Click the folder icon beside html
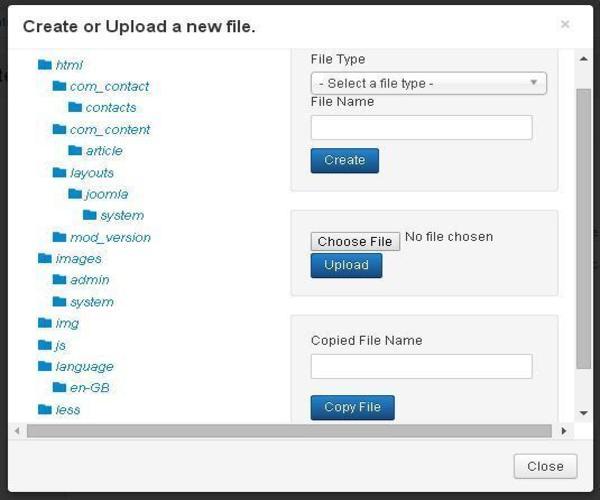600x500 pixels. [44, 65]
